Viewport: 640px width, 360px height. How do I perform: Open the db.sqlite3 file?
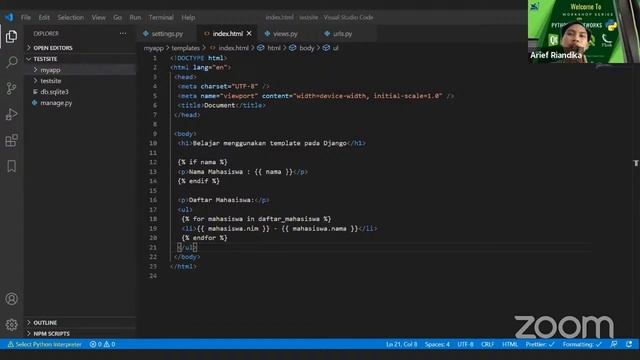(x=80, y=92)
